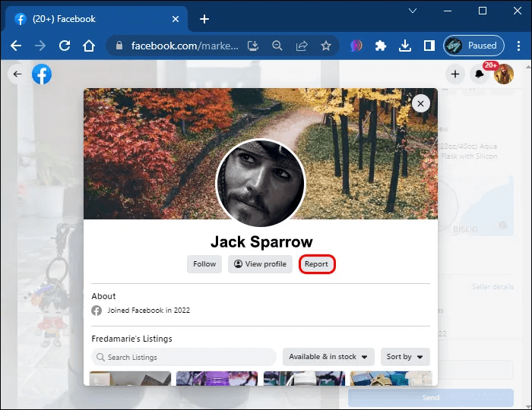Open the tab search chevron
Image resolution: width=532 pixels, height=410 pixels.
pos(413,11)
